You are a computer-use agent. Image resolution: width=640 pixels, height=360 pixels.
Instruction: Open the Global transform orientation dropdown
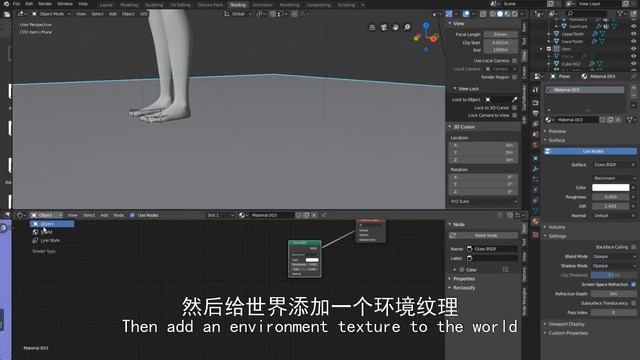(x=238, y=14)
